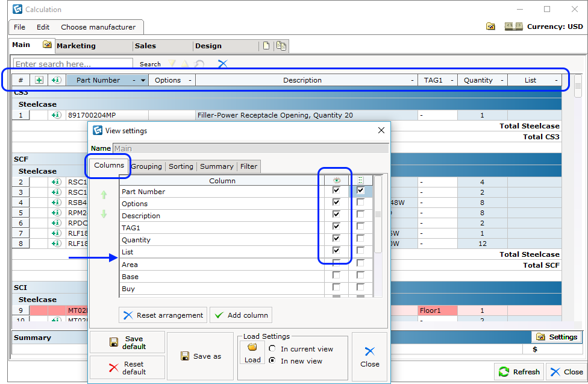Viewport: 588px width, 384px height.
Task: Add a new line using the green plus icon
Action: coord(38,79)
